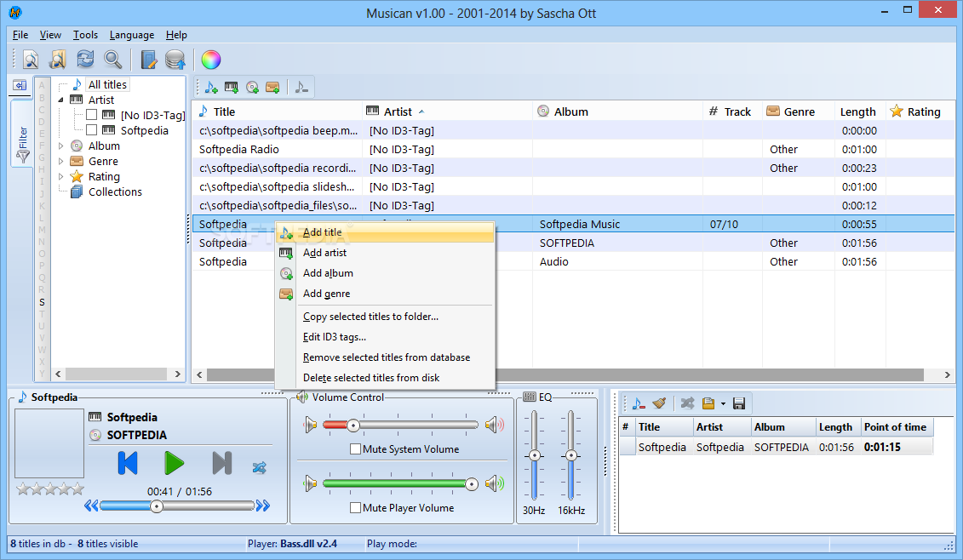Click the rewind double-arrow beside seek bar
This screenshot has height=560, width=963.
point(91,506)
